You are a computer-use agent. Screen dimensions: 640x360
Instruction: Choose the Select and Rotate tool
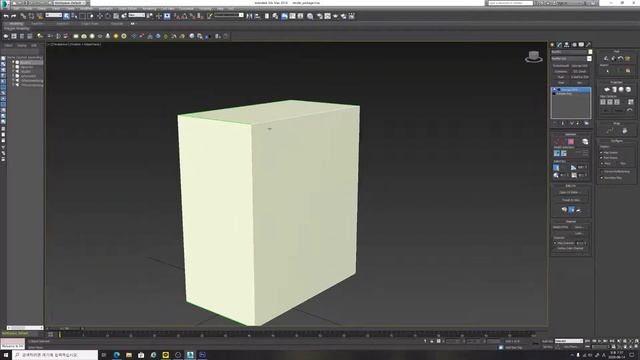click(x=108, y=16)
